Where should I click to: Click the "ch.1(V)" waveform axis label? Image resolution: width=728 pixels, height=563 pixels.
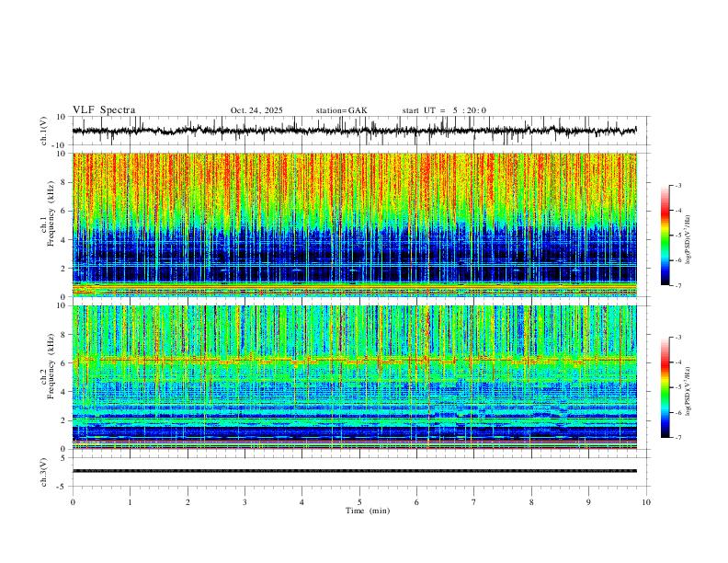44,131
